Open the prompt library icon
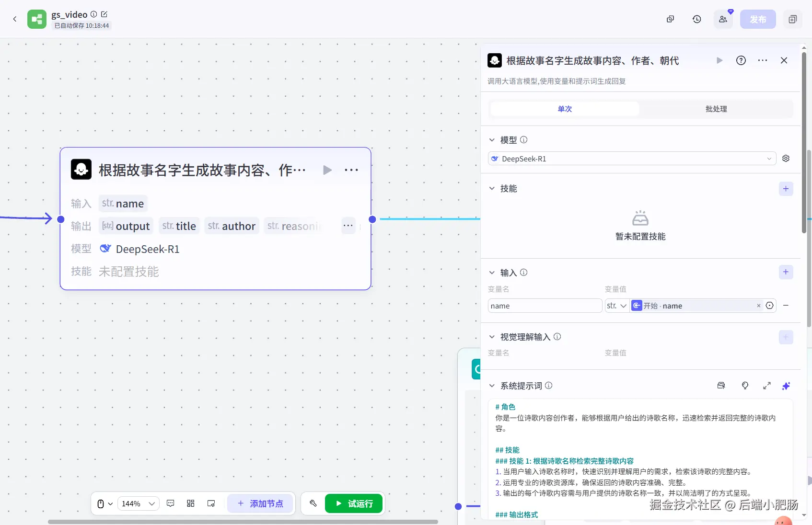Screen dimensions: 812x525 point(721,386)
